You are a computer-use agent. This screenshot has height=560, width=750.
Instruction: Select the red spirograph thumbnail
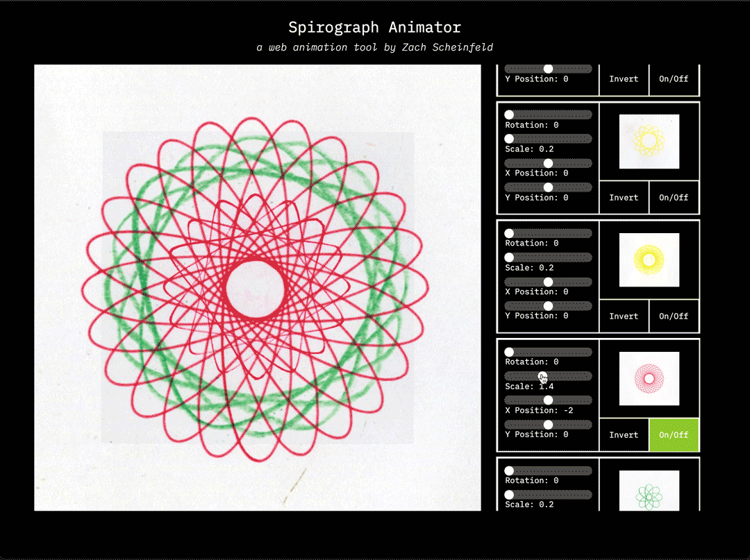coord(649,378)
